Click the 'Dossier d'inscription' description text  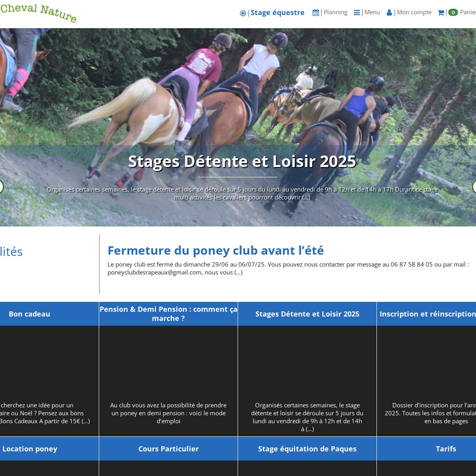(430, 413)
